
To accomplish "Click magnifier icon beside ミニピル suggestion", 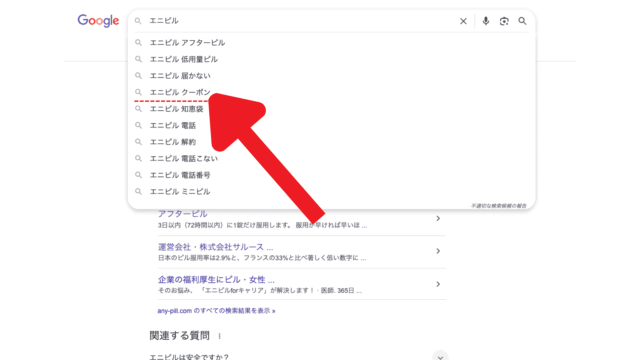I will click(138, 191).
